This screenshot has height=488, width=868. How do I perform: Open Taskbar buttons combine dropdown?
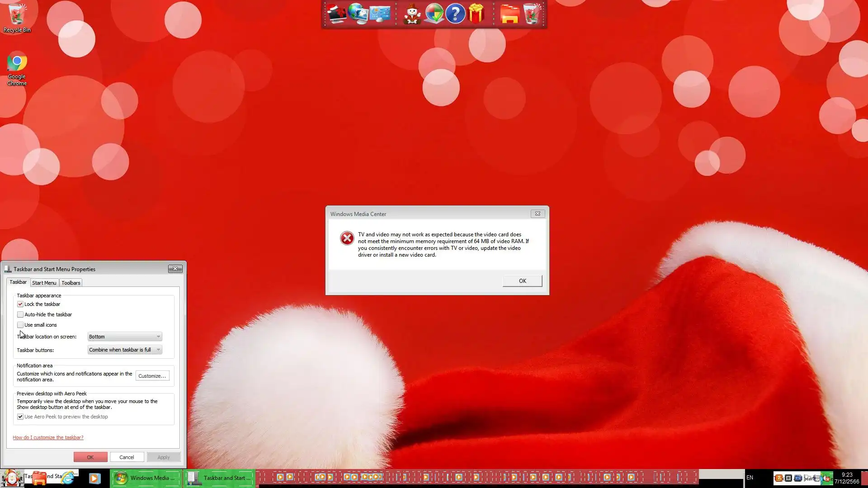(x=124, y=350)
